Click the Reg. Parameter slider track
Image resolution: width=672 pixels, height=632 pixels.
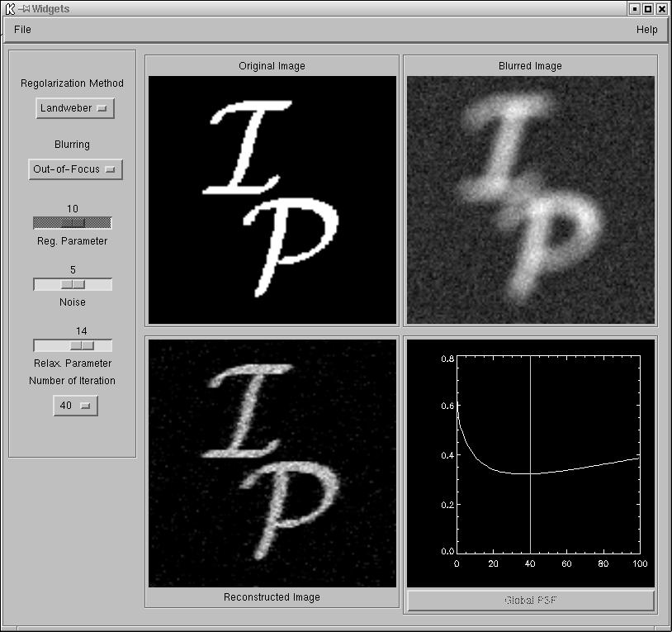pyautogui.click(x=73, y=222)
